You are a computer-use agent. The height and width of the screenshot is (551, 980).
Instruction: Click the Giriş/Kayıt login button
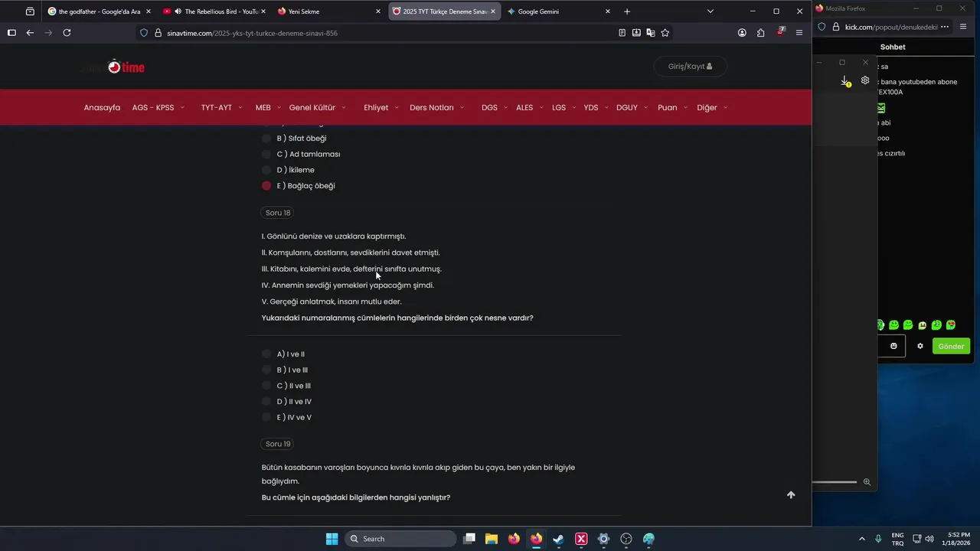coord(690,67)
